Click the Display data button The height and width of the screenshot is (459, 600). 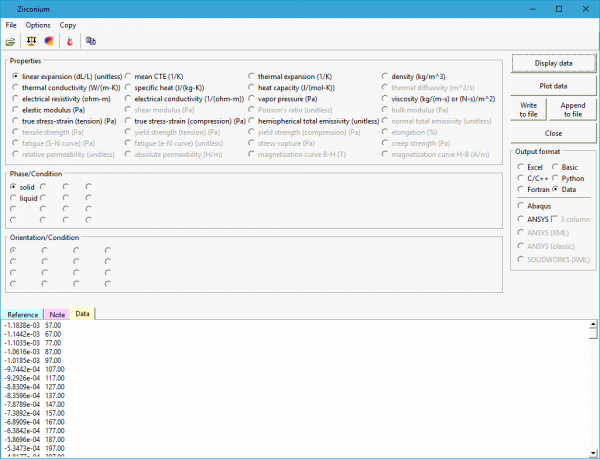(x=553, y=63)
